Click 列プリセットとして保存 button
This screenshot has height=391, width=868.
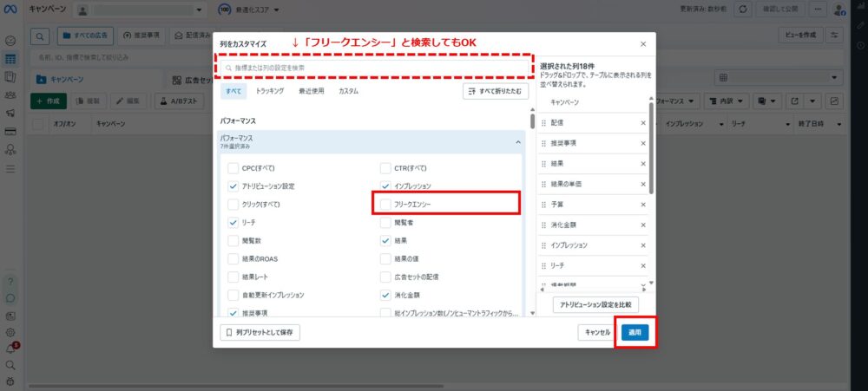click(x=260, y=332)
